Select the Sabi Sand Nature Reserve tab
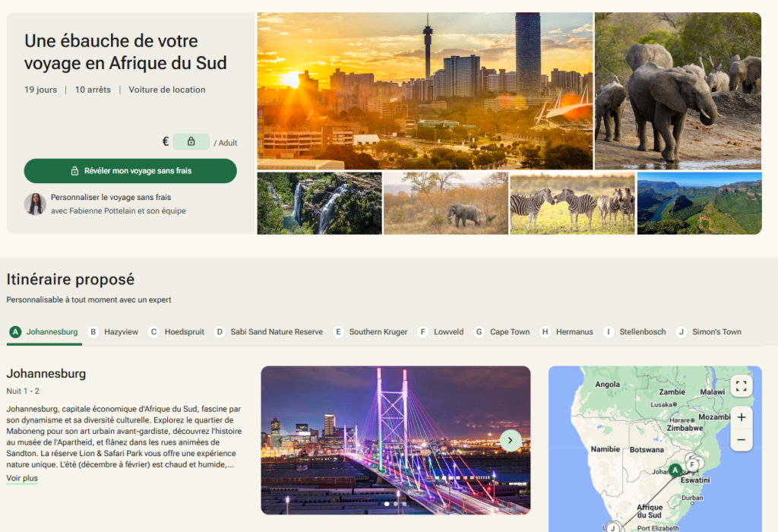The width and height of the screenshot is (778, 532). 268,332
